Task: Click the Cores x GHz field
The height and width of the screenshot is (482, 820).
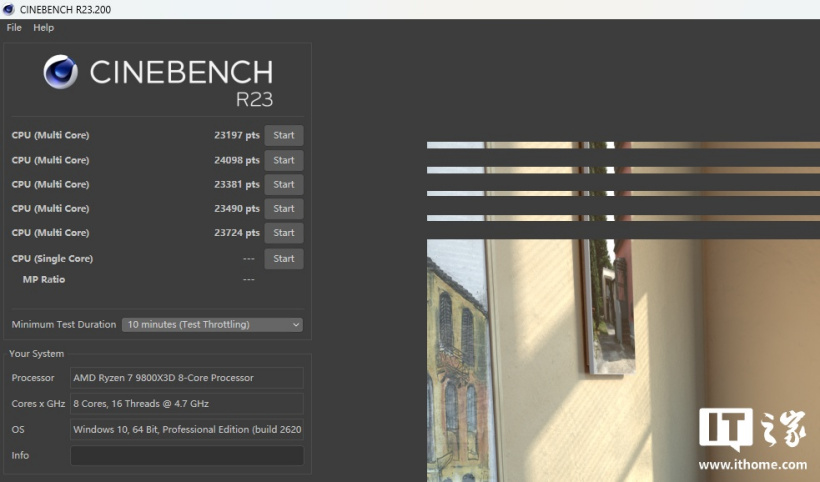Action: point(187,404)
